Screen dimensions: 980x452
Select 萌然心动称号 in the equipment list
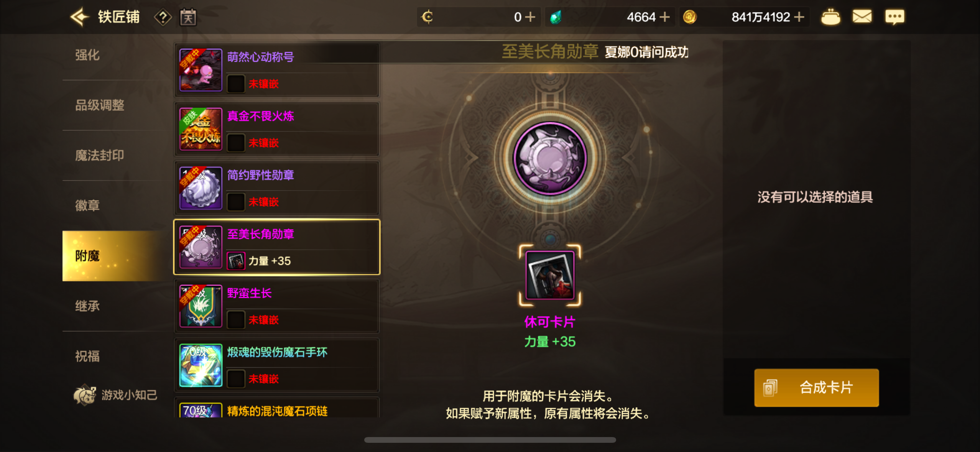coord(277,70)
